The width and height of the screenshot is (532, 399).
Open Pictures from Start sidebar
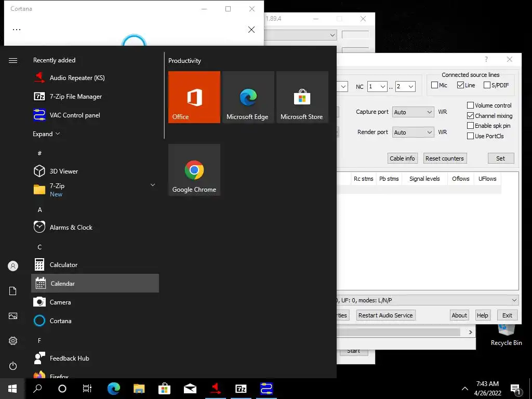tap(13, 316)
